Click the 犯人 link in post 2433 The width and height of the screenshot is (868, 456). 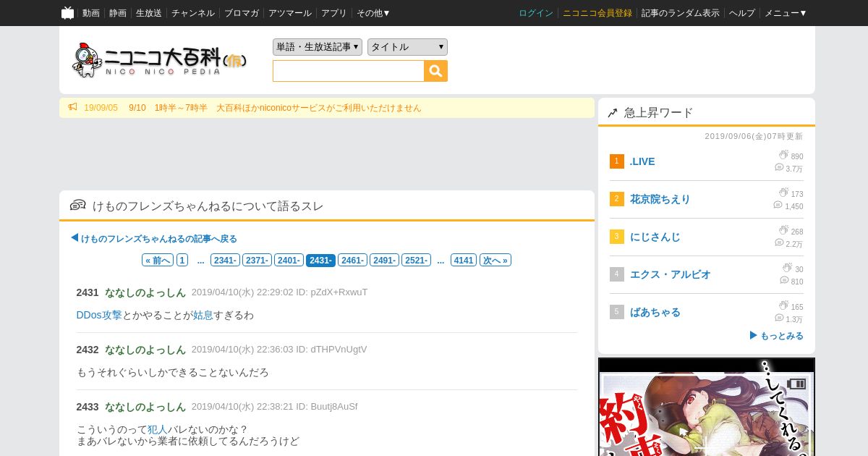[x=158, y=429]
